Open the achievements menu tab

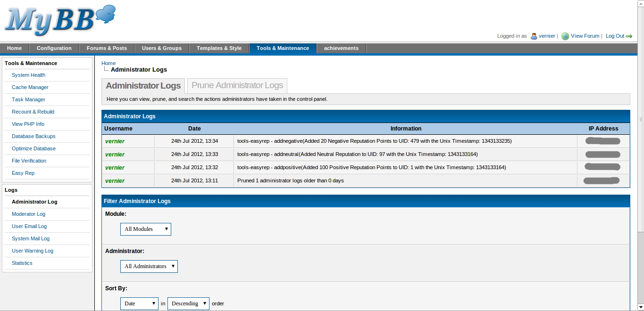pyautogui.click(x=341, y=48)
